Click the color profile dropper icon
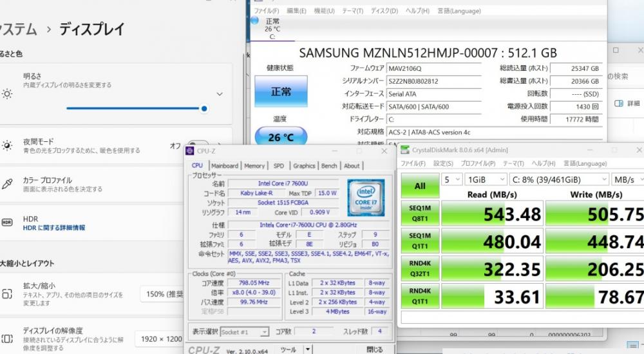This screenshot has height=354, width=644. (7, 184)
